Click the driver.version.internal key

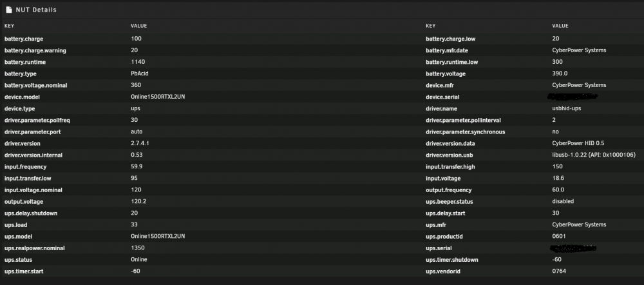(x=33, y=155)
